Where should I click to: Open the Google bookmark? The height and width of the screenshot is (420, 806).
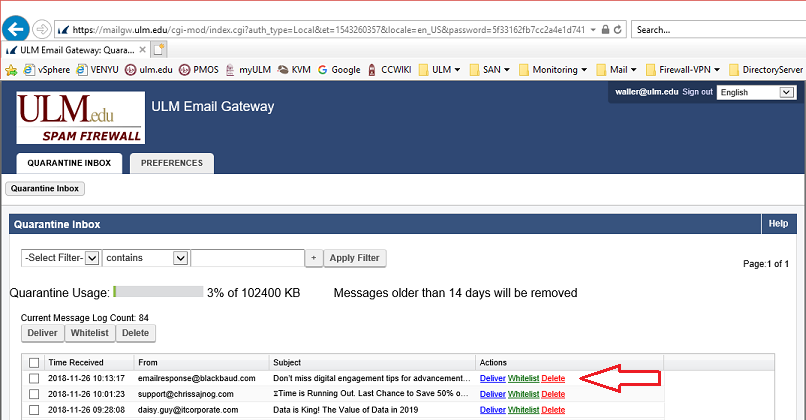(x=339, y=69)
